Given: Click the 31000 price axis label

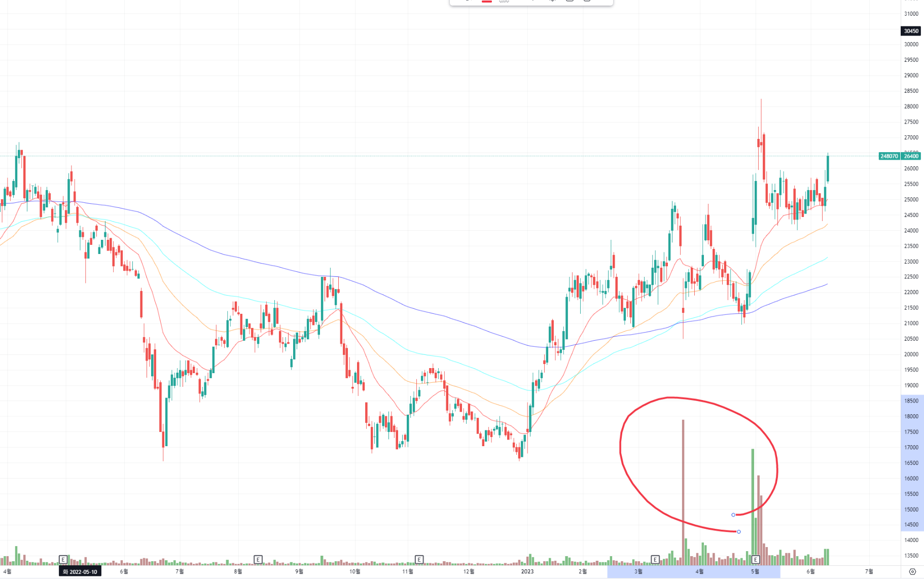Looking at the screenshot, I should coord(911,14).
